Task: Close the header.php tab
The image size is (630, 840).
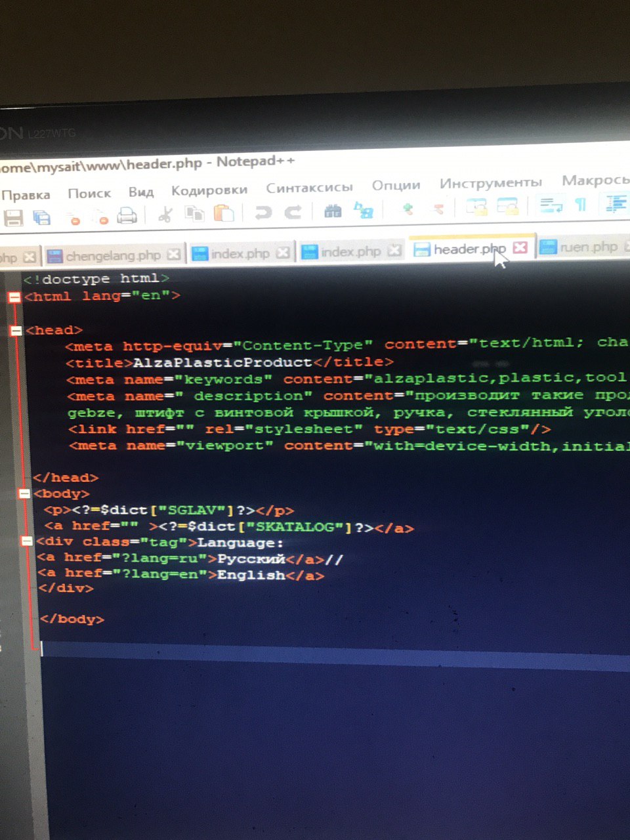Action: click(x=520, y=247)
